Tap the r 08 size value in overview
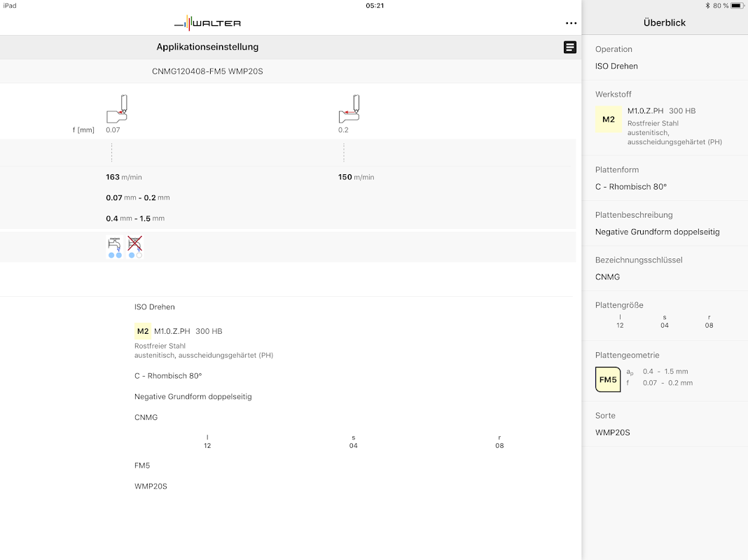 [709, 321]
